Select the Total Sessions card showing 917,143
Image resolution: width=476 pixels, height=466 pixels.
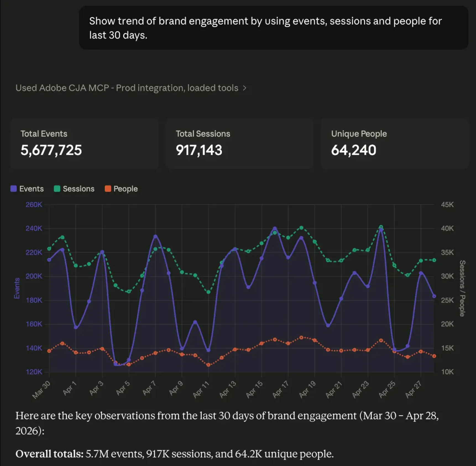pos(239,144)
